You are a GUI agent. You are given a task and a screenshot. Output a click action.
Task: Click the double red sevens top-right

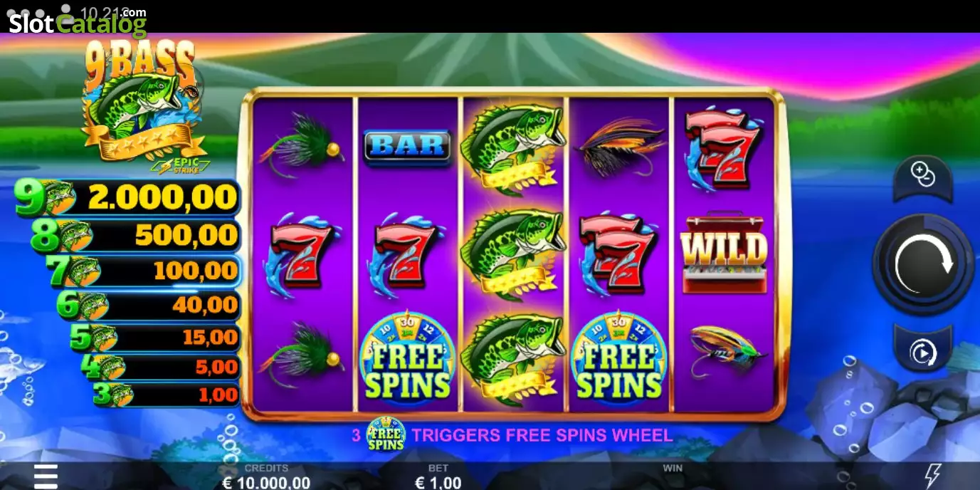click(x=723, y=148)
